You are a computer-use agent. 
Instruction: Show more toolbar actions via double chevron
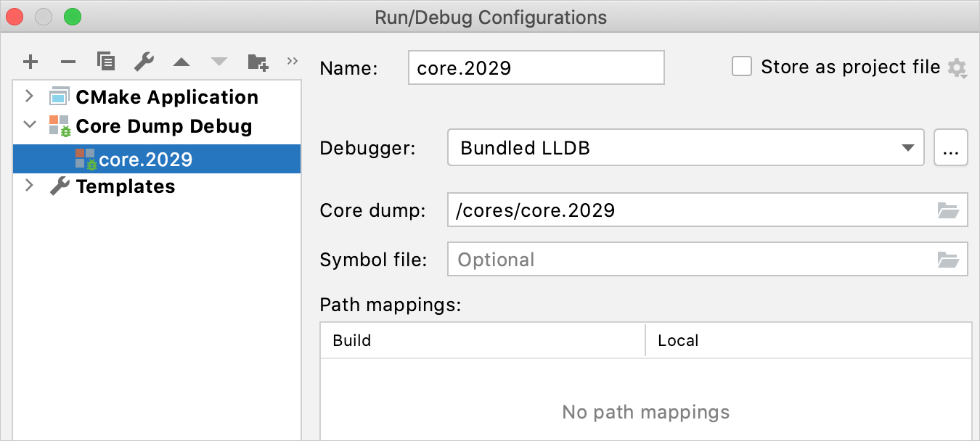(x=293, y=61)
